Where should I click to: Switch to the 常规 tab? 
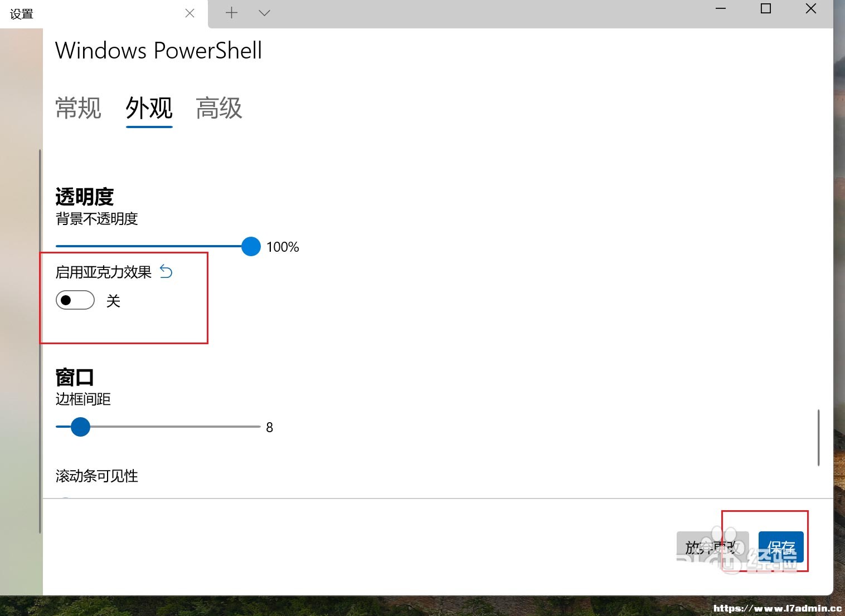pyautogui.click(x=79, y=108)
